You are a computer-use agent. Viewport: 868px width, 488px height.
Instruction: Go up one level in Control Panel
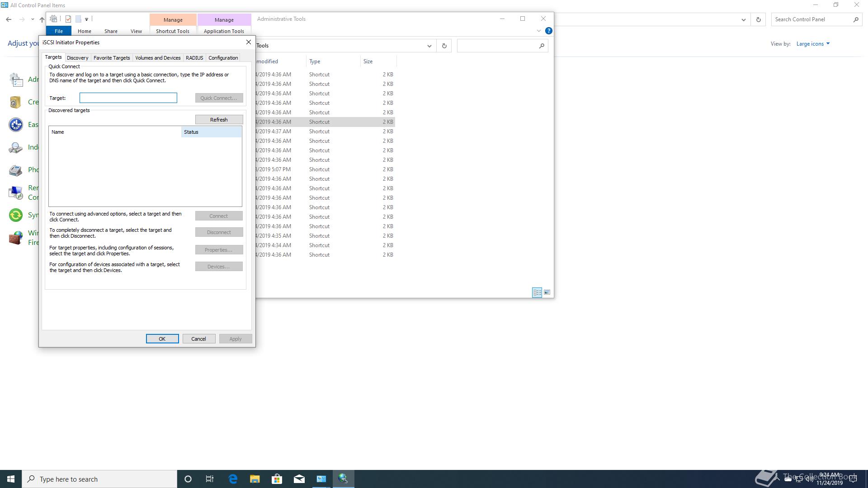(42, 19)
